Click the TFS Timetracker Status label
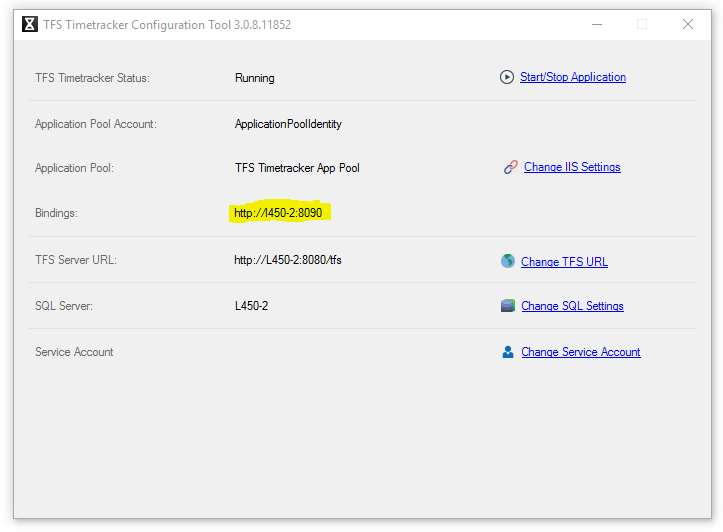723x532 pixels. (x=92, y=78)
